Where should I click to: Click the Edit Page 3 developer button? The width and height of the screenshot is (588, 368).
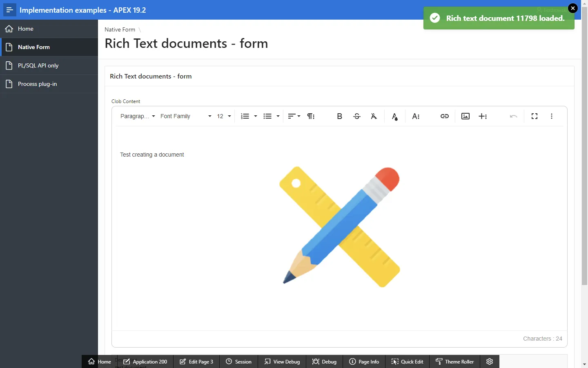pyautogui.click(x=196, y=361)
